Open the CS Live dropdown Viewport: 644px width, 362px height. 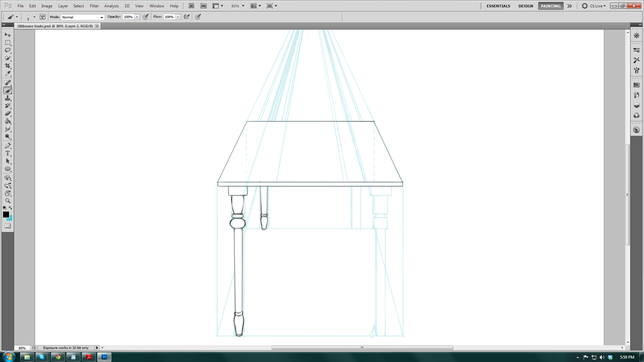[x=594, y=6]
